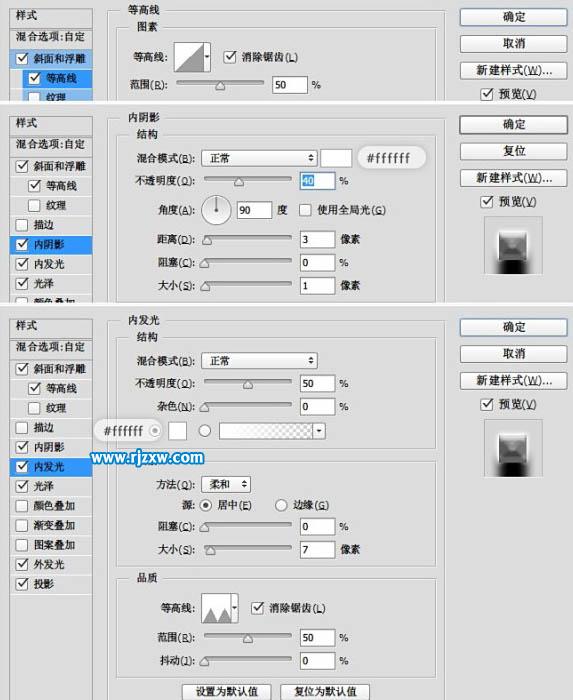Select the 边缘 source radio button
Image resolution: width=573 pixels, height=700 pixels.
coord(281,505)
